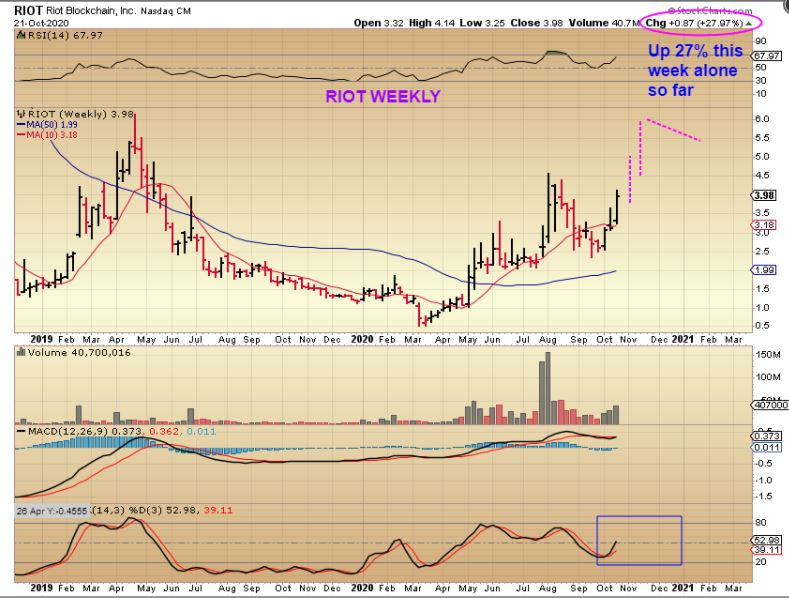Select the 'Open 3.32' value in header
The height and width of the screenshot is (598, 789).
point(378,23)
